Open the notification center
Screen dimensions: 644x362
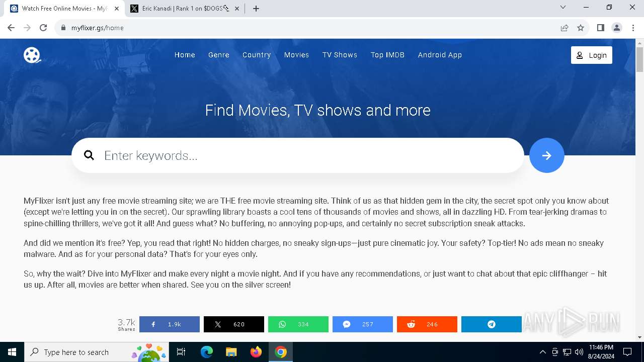click(x=627, y=352)
